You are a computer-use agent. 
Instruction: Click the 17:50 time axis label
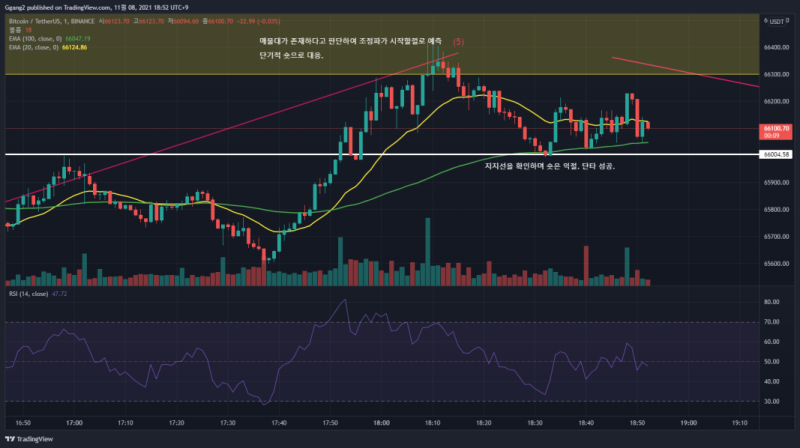pyautogui.click(x=330, y=423)
